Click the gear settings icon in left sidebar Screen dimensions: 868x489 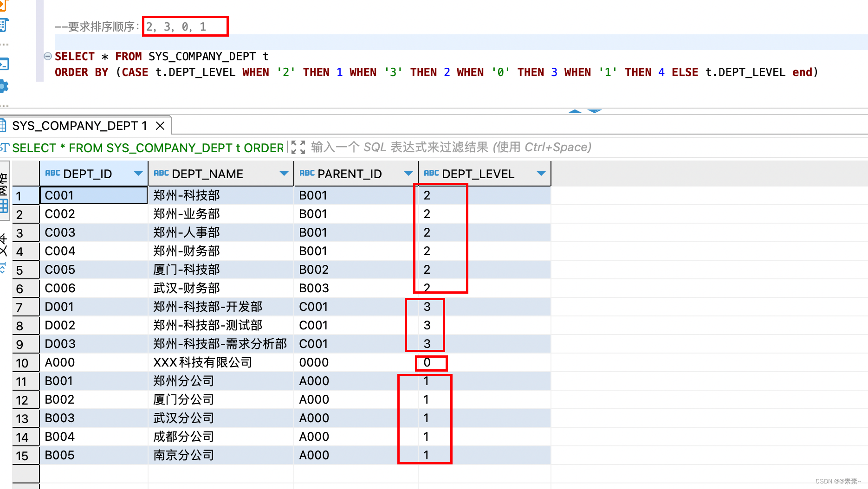[4, 86]
